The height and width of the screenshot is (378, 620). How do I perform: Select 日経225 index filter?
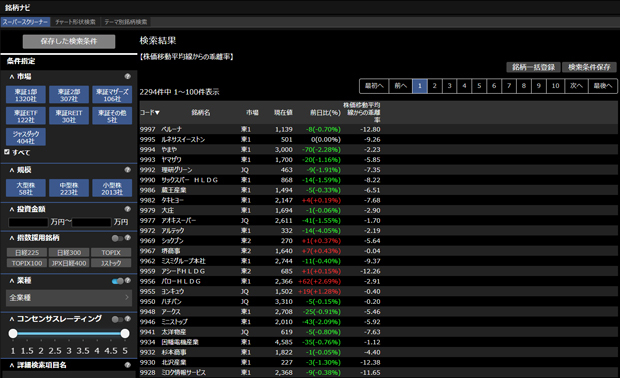27,253
